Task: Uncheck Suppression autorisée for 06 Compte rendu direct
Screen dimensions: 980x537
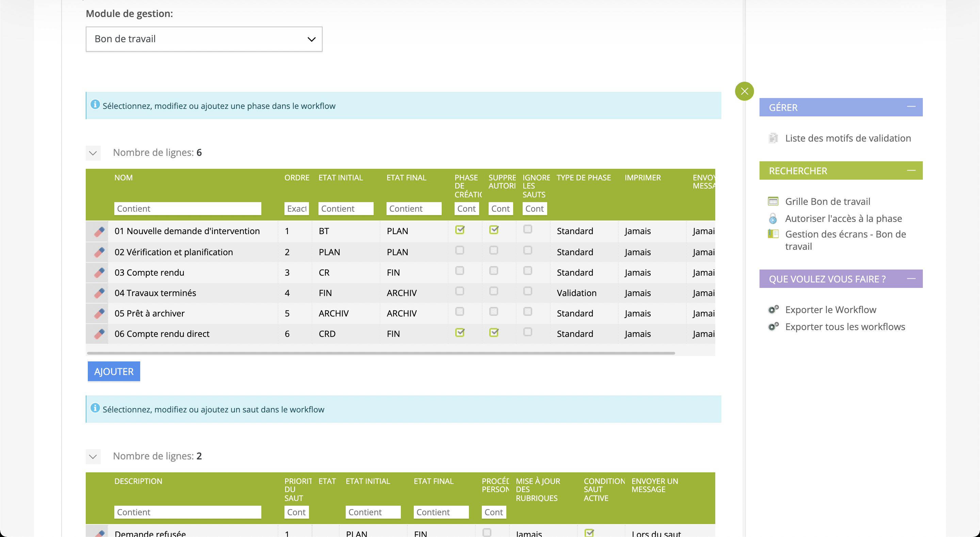Action: click(x=494, y=332)
